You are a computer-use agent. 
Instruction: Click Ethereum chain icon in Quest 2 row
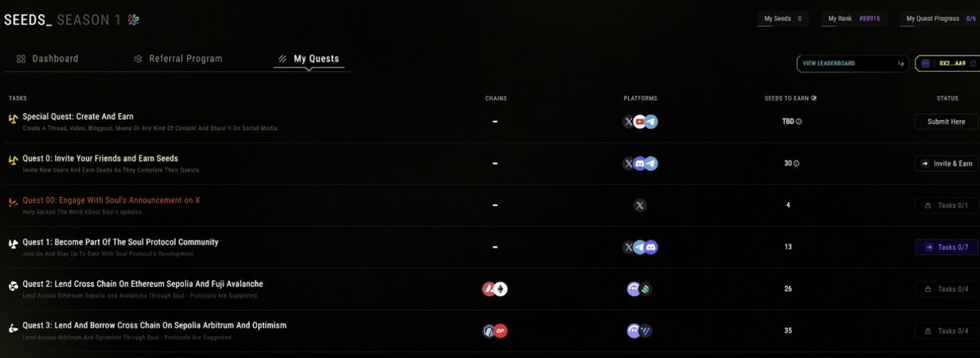coord(501,289)
